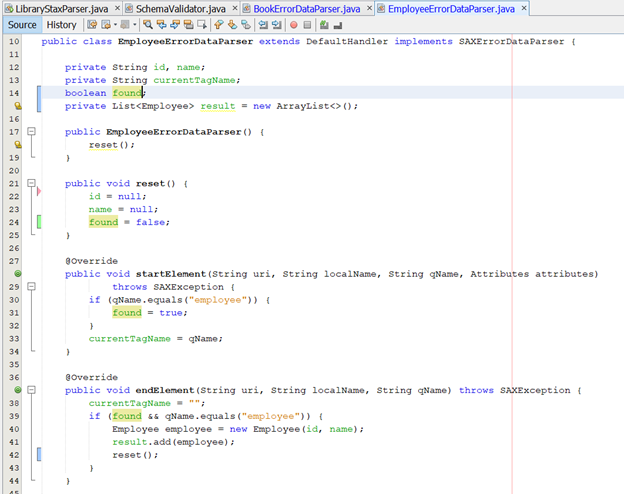Screen dimensions: 624x494
Task: Click Shift Line Right icon
Action: click(277, 25)
